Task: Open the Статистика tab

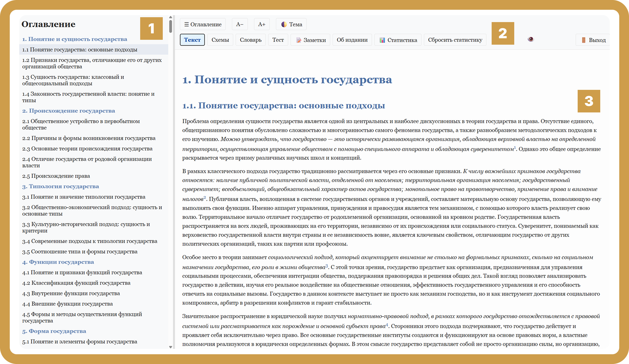Action: pos(398,40)
